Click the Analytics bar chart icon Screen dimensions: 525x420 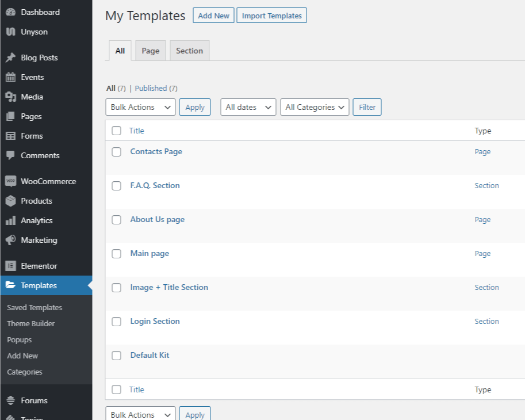(11, 220)
